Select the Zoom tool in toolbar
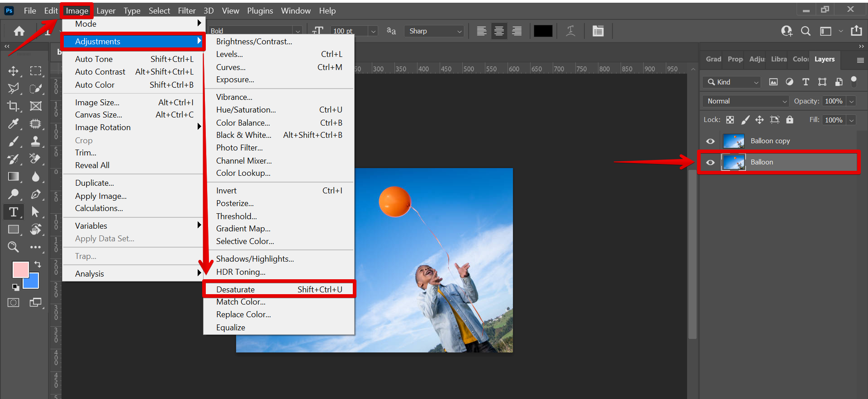Viewport: 868px width, 399px height. tap(14, 247)
